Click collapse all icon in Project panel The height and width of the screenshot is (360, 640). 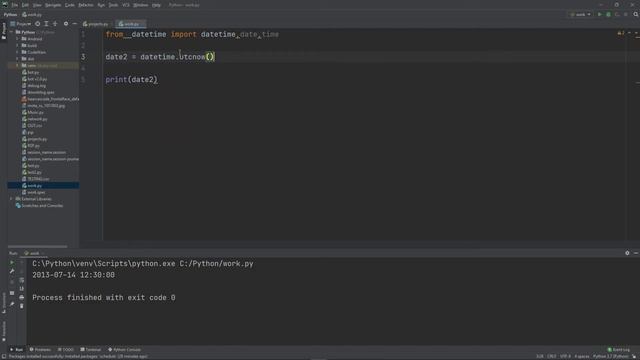pyautogui.click(x=55, y=24)
